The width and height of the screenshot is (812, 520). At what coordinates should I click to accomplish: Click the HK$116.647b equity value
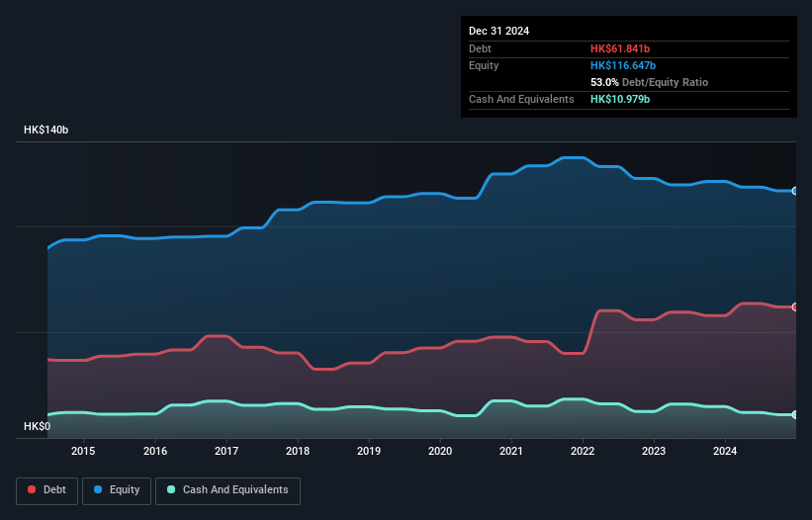pos(623,65)
